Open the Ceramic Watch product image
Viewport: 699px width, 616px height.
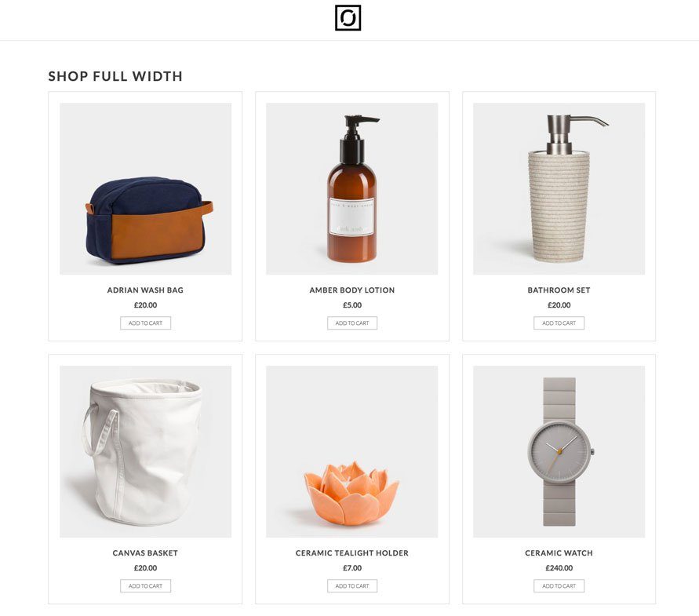point(559,451)
